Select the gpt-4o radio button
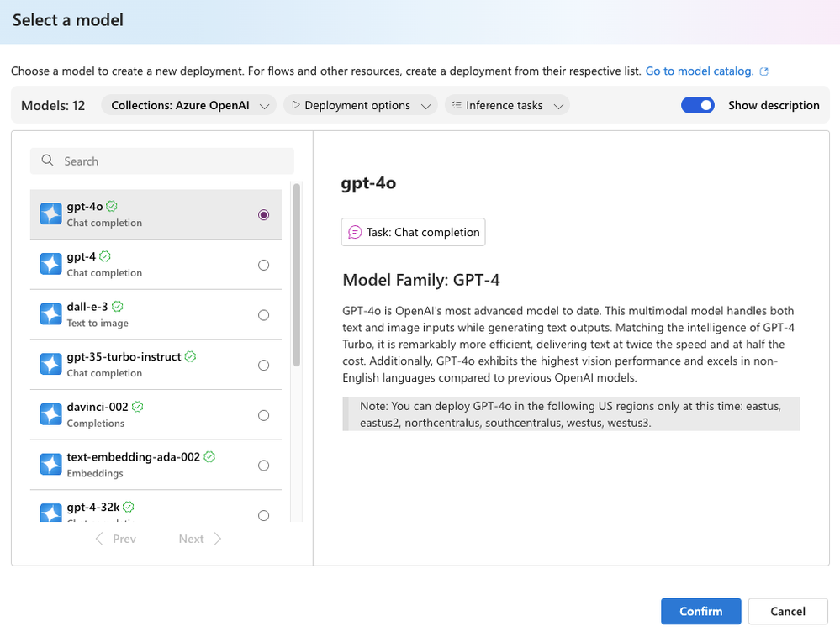 coord(263,214)
